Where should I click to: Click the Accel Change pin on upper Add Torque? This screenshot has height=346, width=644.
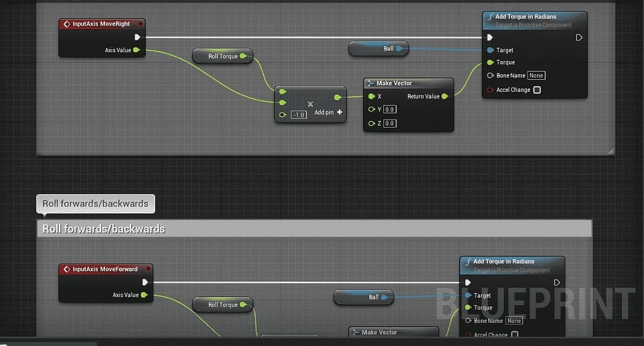coord(491,89)
